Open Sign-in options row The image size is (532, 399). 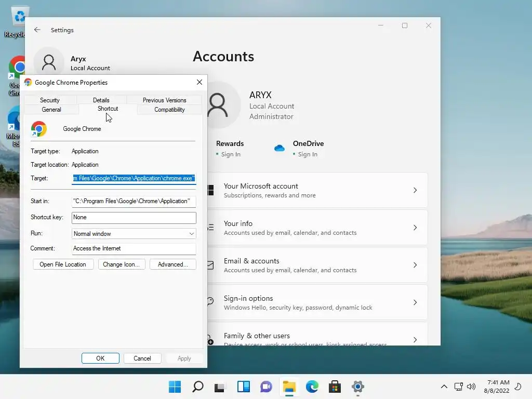click(317, 302)
